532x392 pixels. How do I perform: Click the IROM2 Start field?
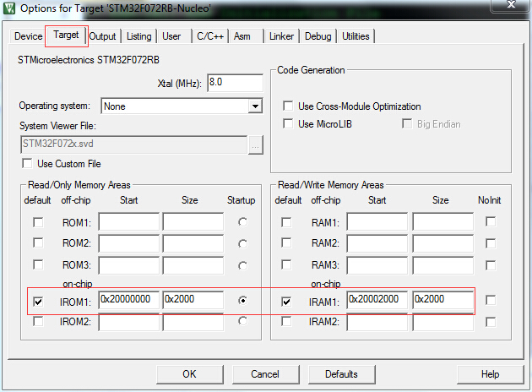point(128,322)
